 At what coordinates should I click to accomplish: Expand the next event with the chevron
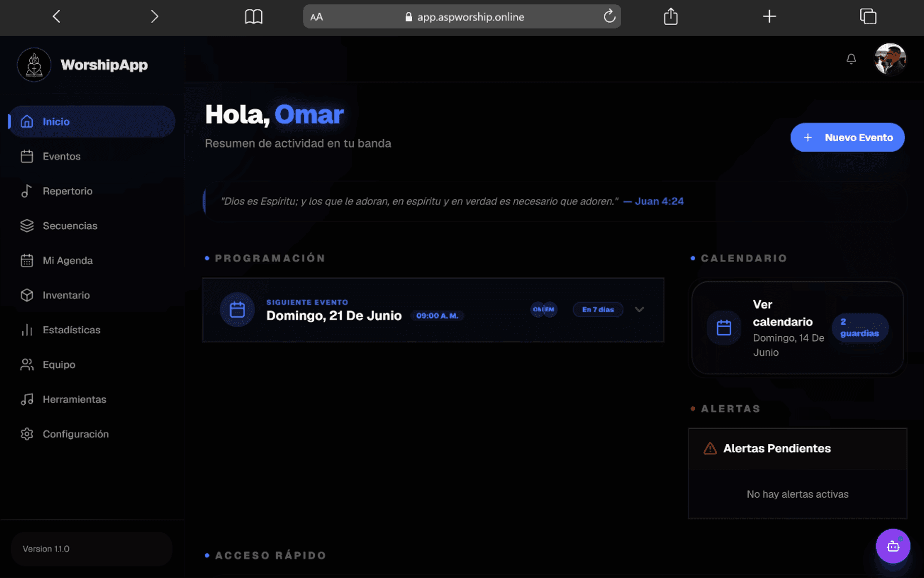tap(639, 310)
